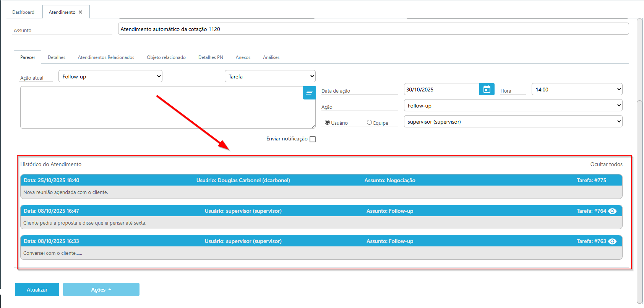Open the Tarefa type dropdown
The width and height of the screenshot is (644, 308).
270,77
